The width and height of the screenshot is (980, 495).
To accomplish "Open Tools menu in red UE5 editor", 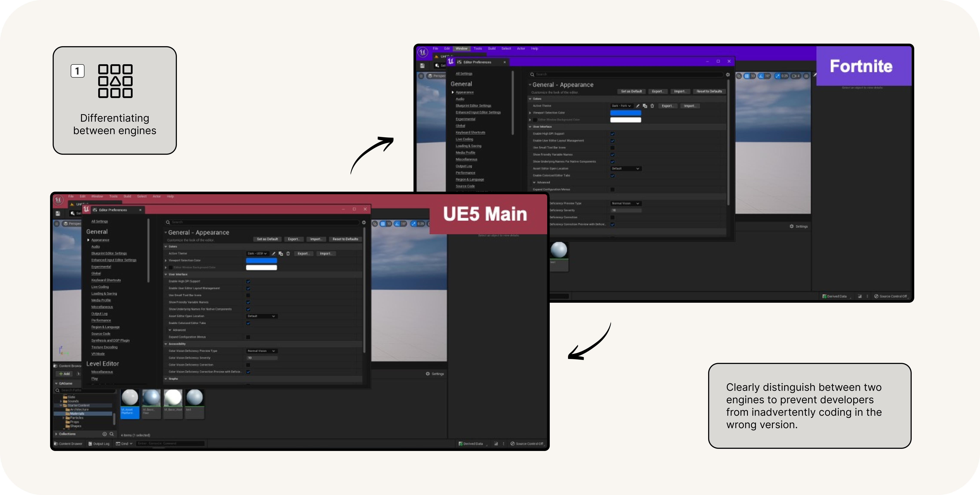I will pyautogui.click(x=113, y=197).
